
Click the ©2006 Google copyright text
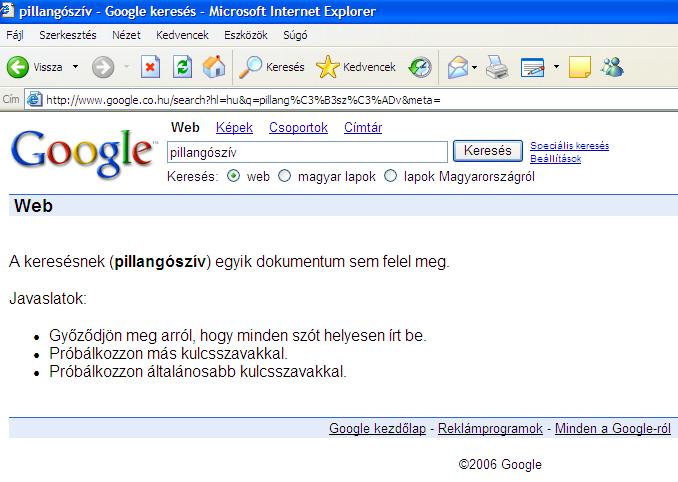pos(500,465)
